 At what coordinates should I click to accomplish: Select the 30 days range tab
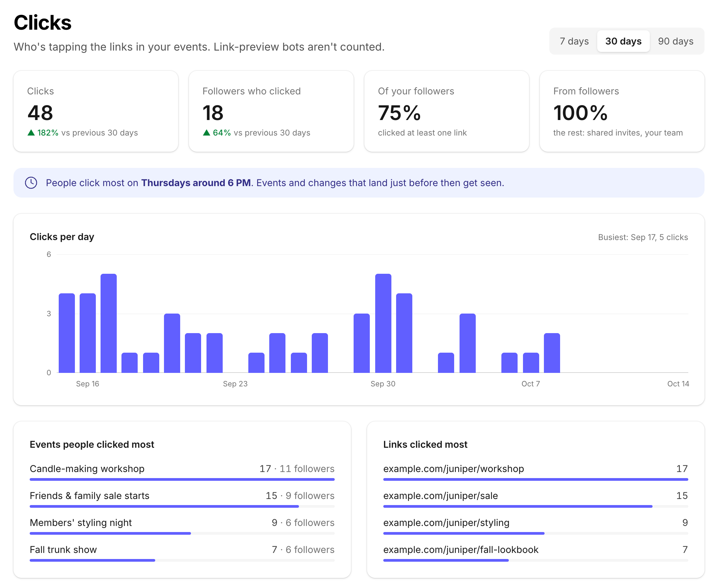[623, 41]
